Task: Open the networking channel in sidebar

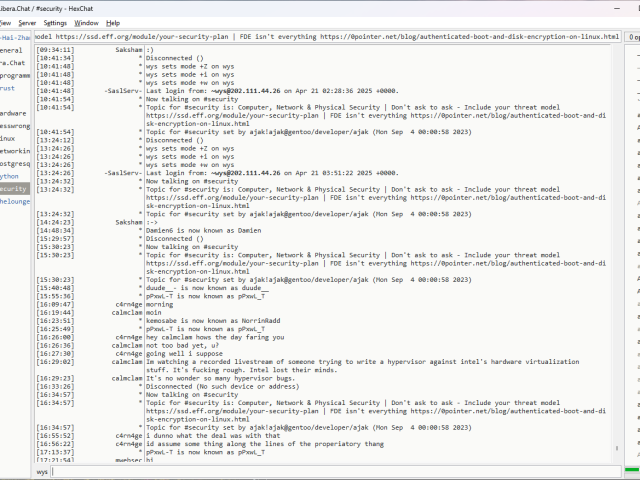Action: pyautogui.click(x=14, y=150)
